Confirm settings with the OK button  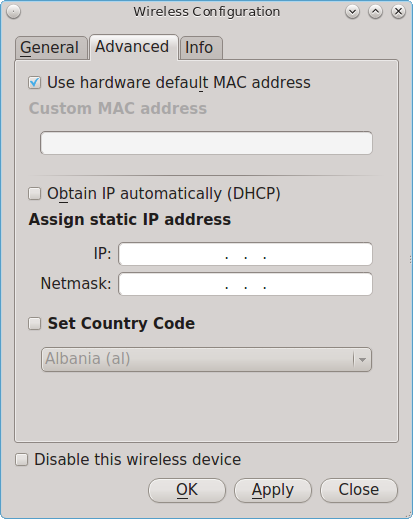pyautogui.click(x=187, y=490)
